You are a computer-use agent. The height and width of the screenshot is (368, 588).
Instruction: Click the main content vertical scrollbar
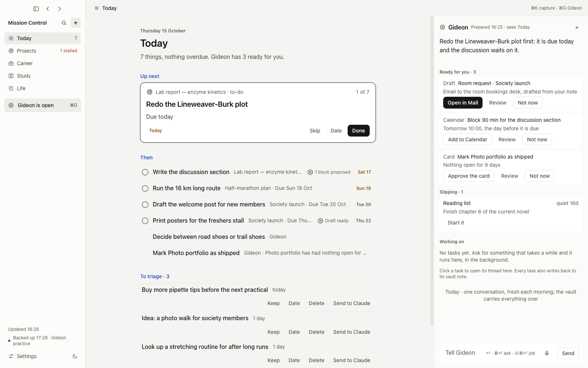click(432, 171)
